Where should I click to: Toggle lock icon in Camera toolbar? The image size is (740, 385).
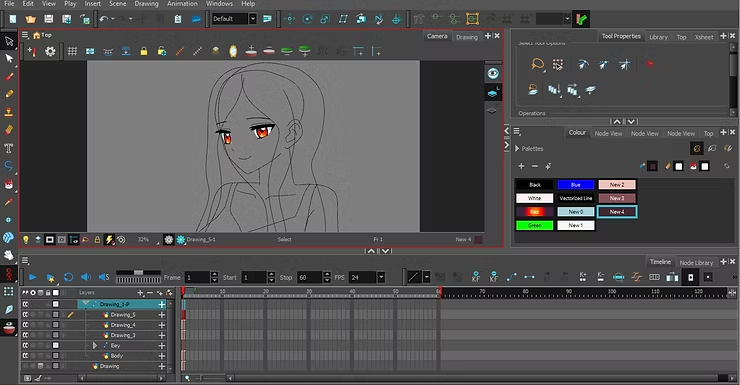144,51
